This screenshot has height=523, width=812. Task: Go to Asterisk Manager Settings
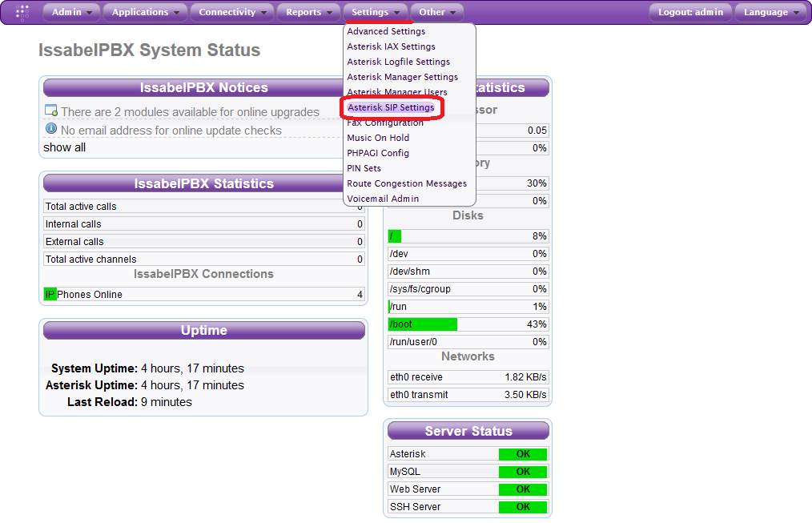(x=402, y=77)
